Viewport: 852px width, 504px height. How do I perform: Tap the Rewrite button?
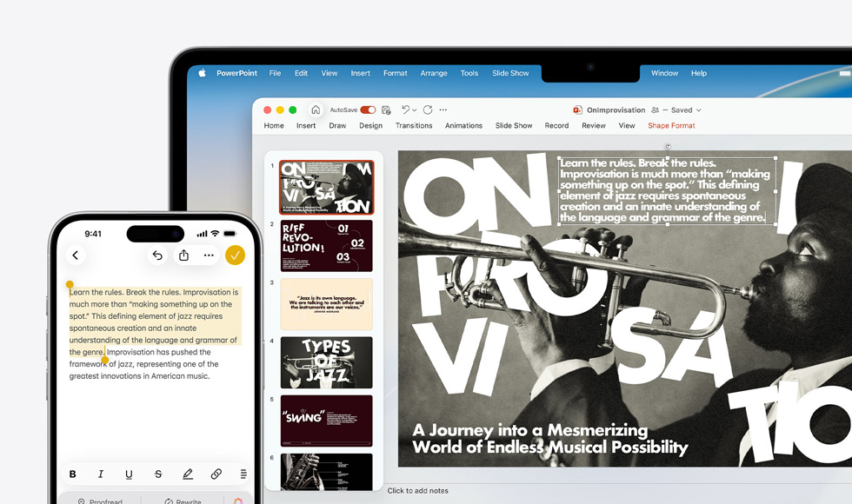pyautogui.click(x=184, y=500)
